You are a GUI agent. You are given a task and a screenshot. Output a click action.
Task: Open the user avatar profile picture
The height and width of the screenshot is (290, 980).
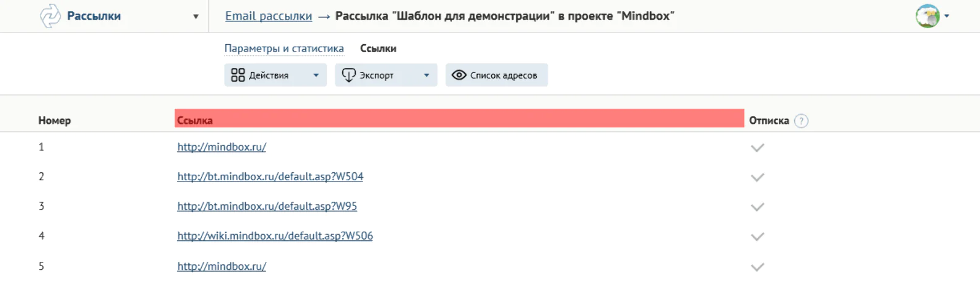point(927,16)
